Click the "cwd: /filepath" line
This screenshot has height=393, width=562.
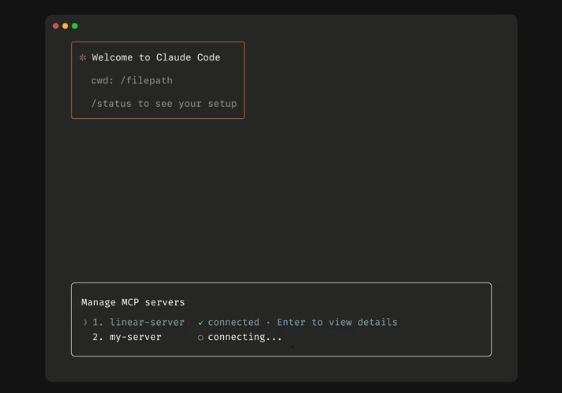click(132, 80)
